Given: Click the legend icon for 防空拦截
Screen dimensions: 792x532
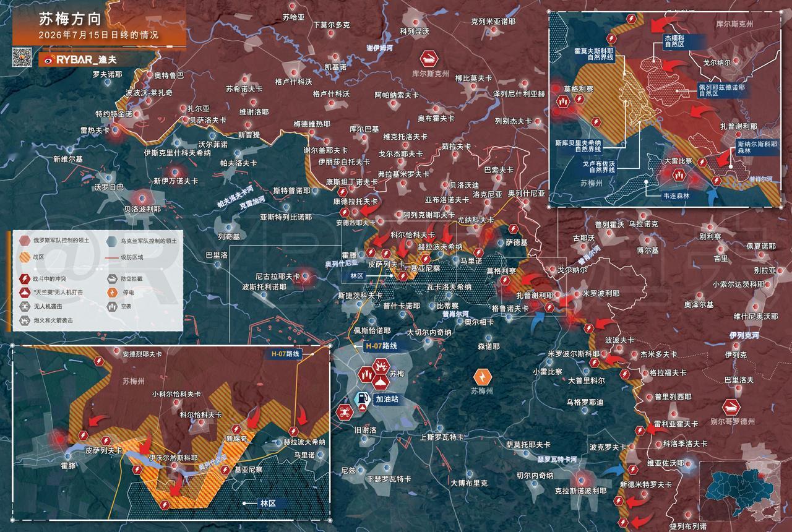Looking at the screenshot, I should pyautogui.click(x=113, y=278).
